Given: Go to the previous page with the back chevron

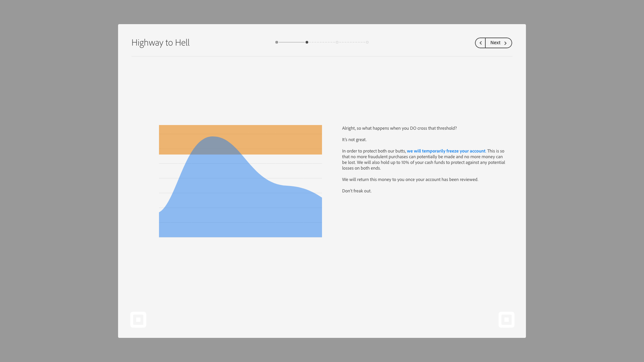Looking at the screenshot, I should point(480,43).
